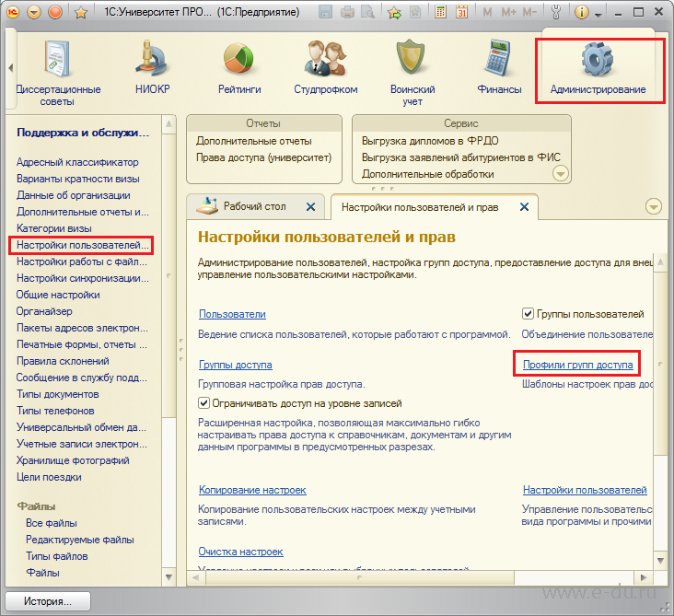Image resolution: width=674 pixels, height=616 pixels.
Task: Click the Print icon in title bar
Action: pyautogui.click(x=347, y=13)
